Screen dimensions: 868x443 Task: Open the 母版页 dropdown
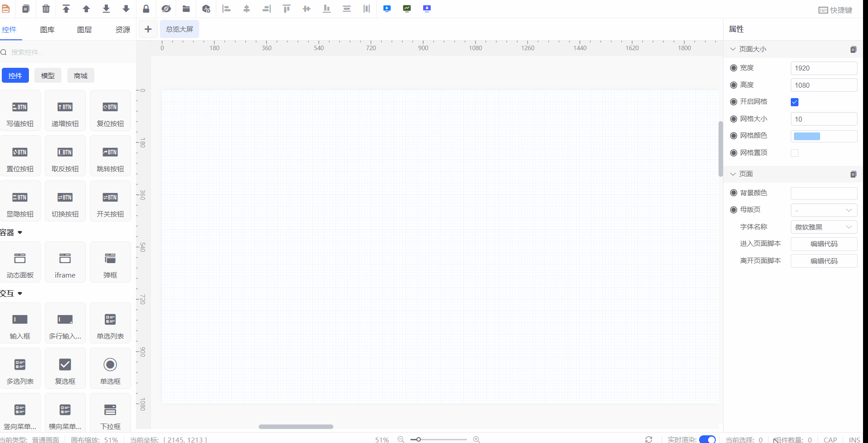(824, 210)
